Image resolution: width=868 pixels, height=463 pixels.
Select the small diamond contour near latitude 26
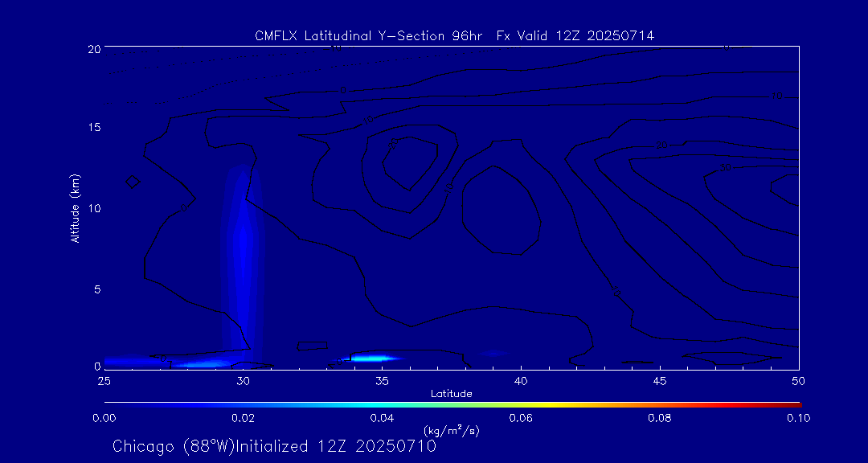(133, 181)
